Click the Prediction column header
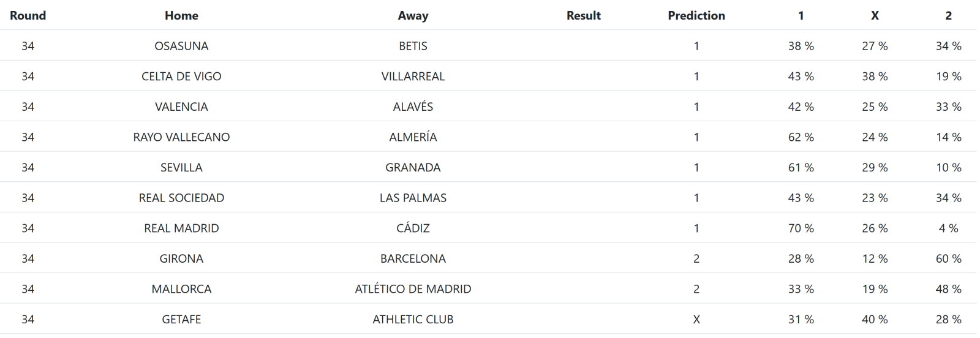This screenshot has width=980, height=338. (x=696, y=15)
